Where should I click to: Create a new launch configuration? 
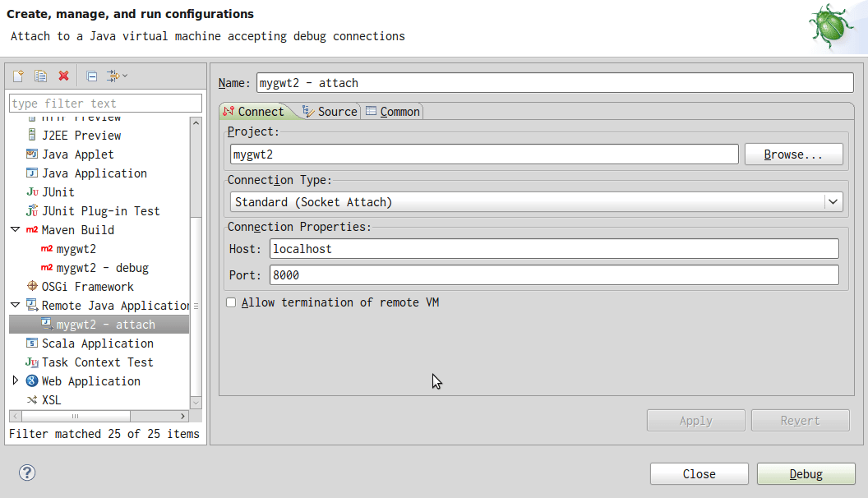[x=16, y=75]
